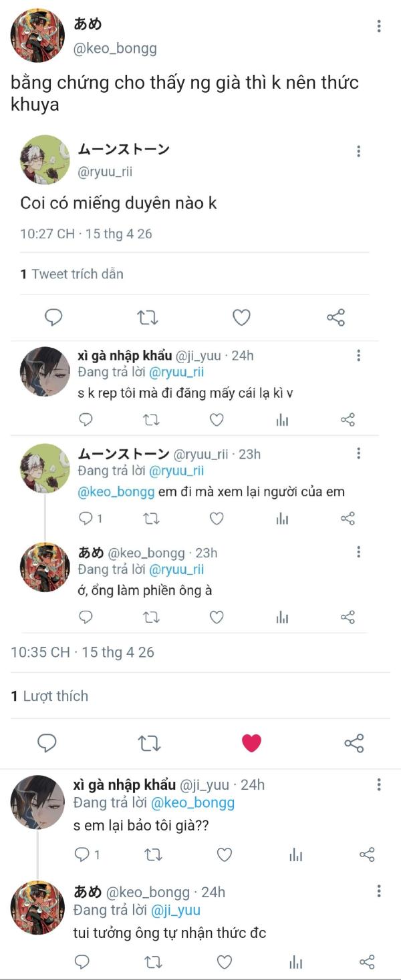401x980 pixels.
Task: Share the quoted ryuu_rii tweet
Action: [x=336, y=317]
